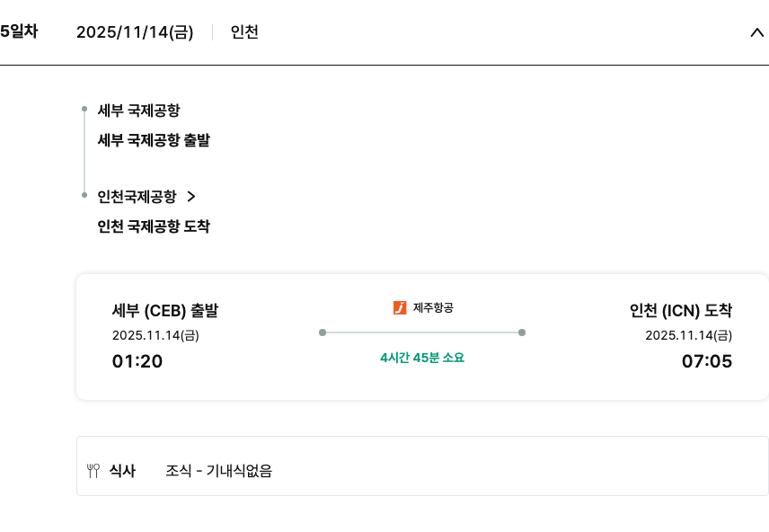Click the 4시간 45분 소요 duration label
769x532 pixels.
[422, 358]
